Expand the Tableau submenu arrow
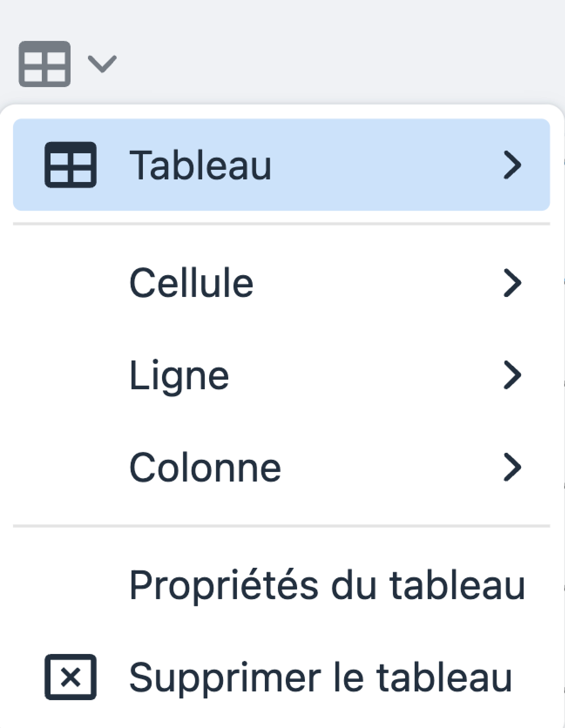The image size is (565, 728). [512, 165]
